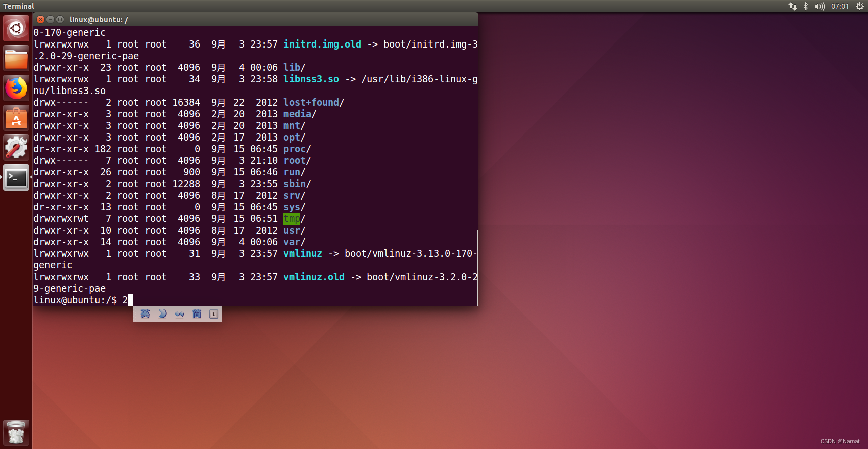
Task: Click the var directory name
Action: click(292, 242)
